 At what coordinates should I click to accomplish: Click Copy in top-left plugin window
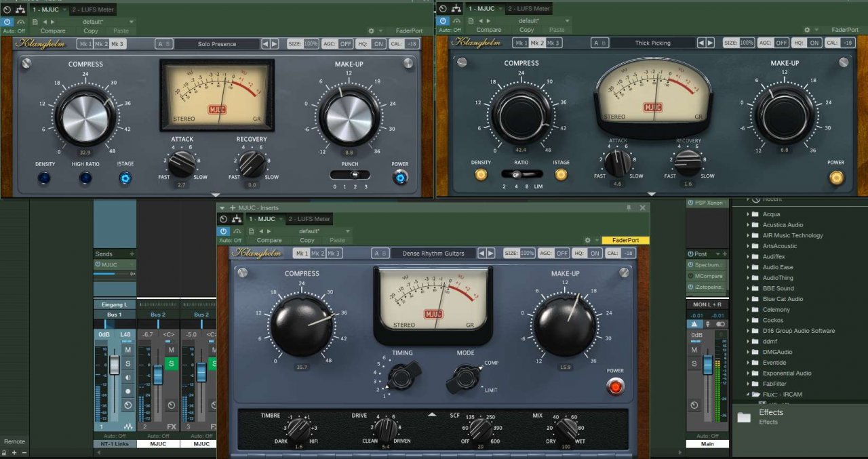tap(91, 31)
